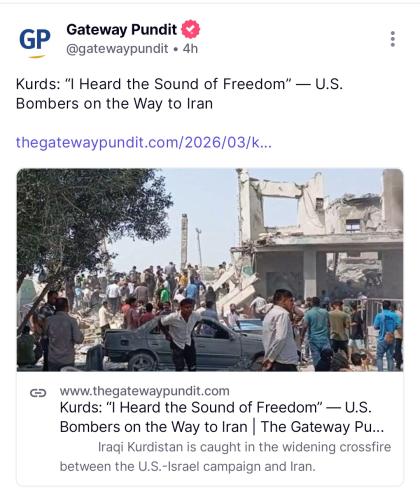Click truncated "The Gateway Pu..." card text
420x500 pixels.
[322, 427]
